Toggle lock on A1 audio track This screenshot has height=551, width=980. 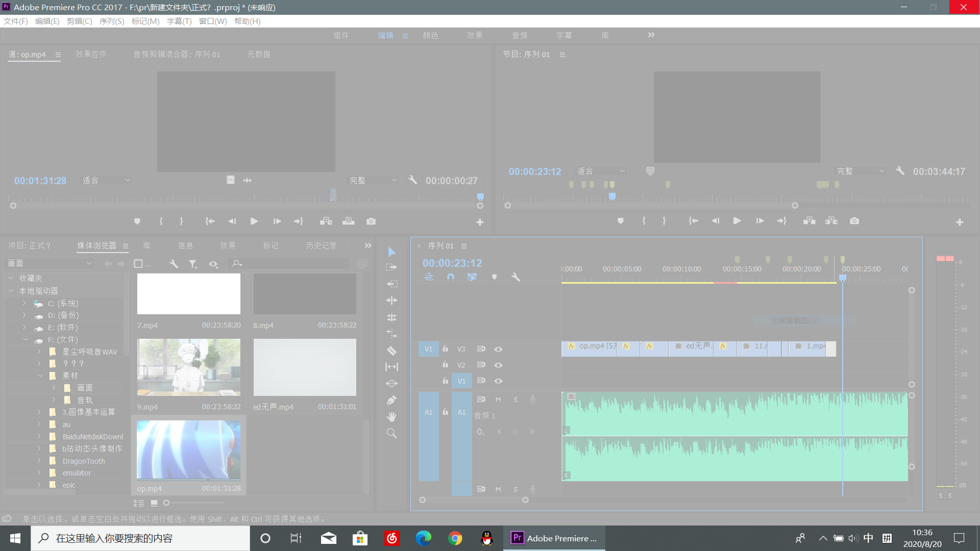[446, 412]
